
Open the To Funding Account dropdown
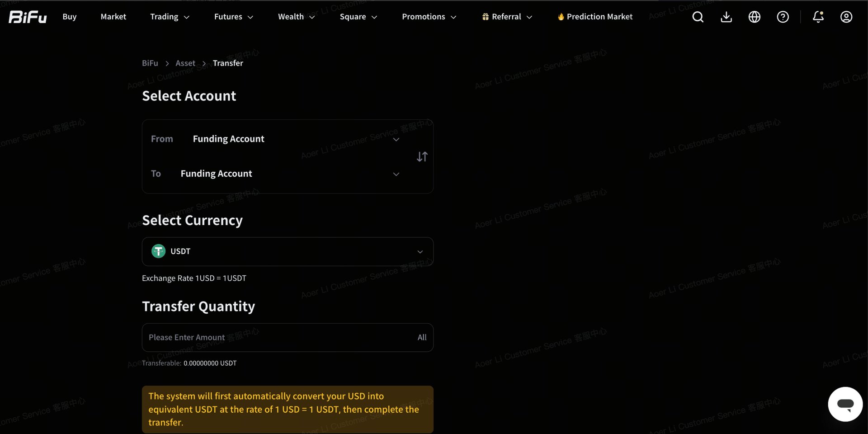(275, 174)
